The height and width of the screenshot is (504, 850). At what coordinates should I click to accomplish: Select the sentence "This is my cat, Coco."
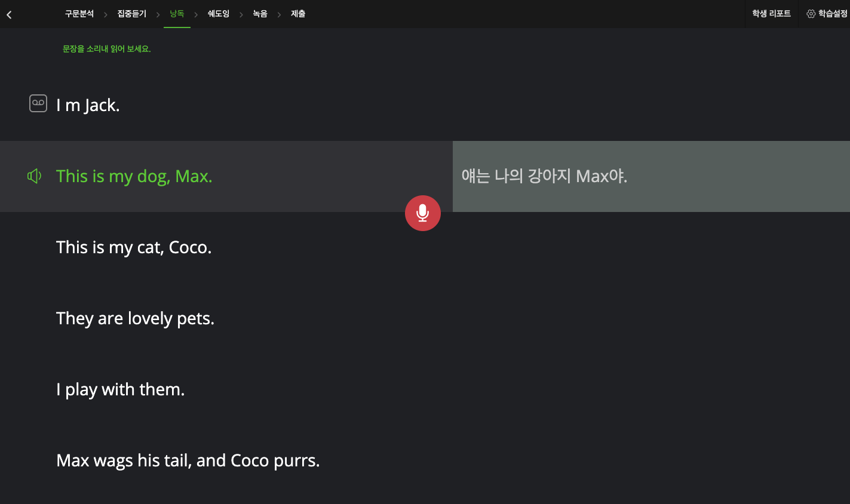tap(134, 247)
